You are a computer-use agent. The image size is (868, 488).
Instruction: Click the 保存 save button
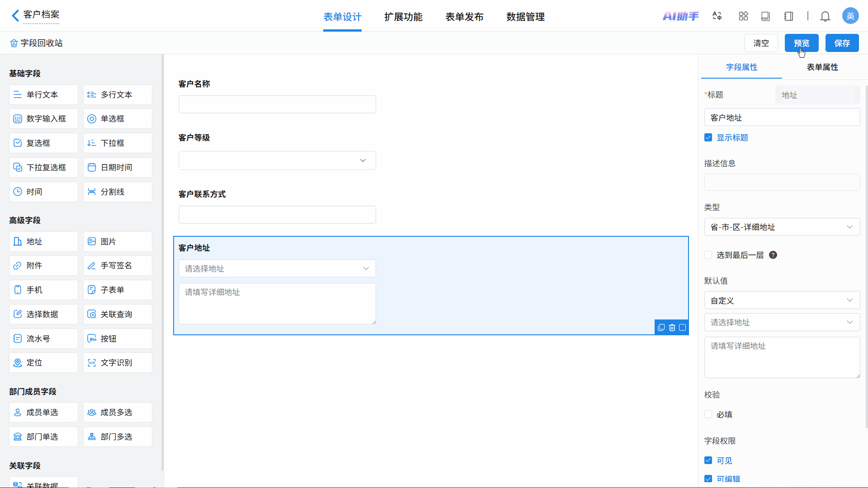coord(842,43)
